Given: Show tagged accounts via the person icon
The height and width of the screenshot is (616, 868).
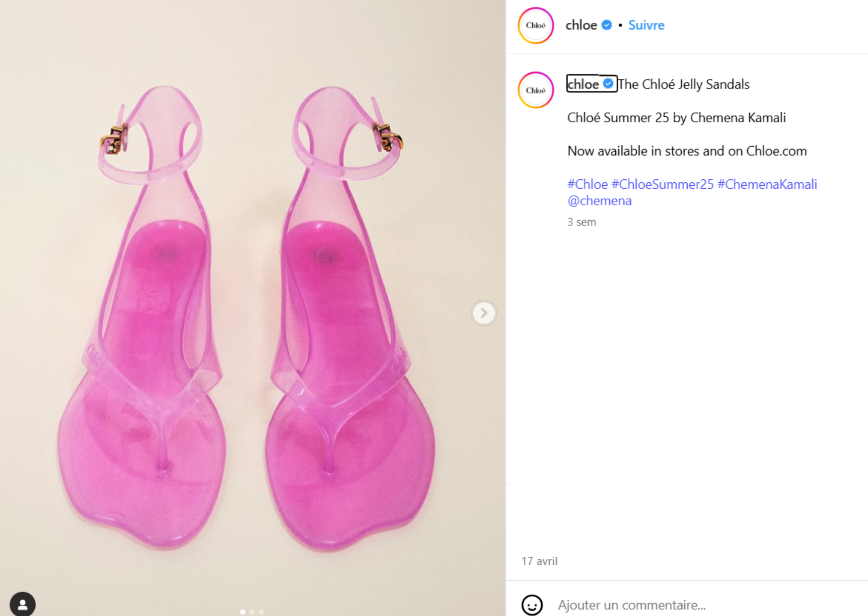Looking at the screenshot, I should (x=22, y=604).
